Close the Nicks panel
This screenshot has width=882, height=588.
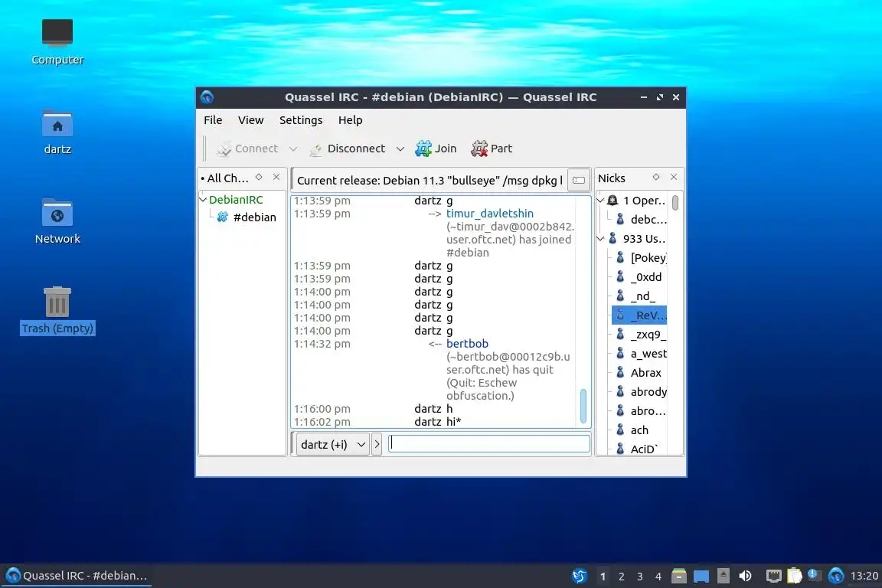pos(674,178)
